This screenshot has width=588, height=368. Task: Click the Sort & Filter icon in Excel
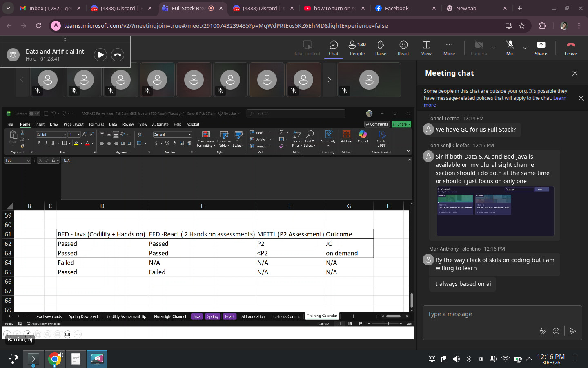coord(297,139)
